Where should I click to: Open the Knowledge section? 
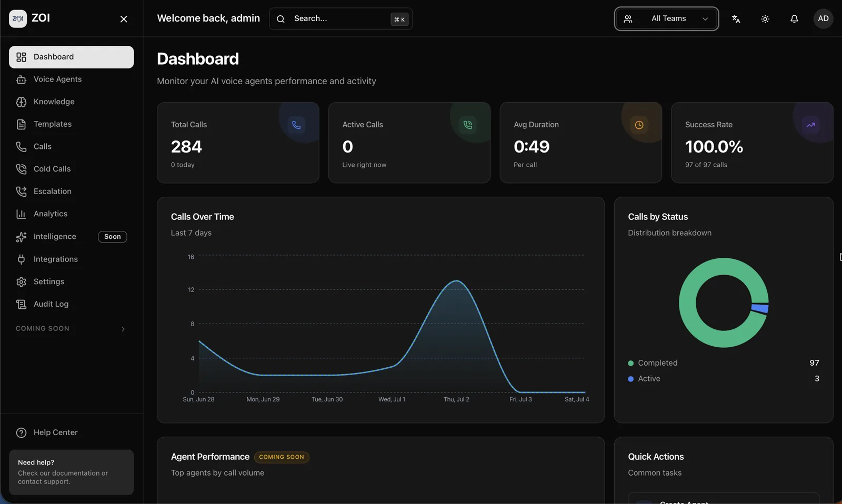click(x=71, y=102)
